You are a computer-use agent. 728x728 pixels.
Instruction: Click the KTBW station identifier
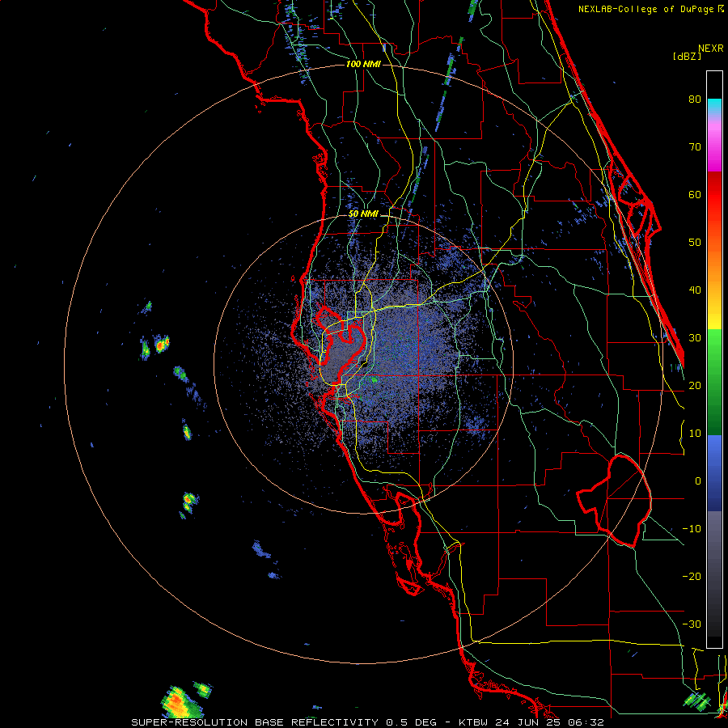tap(473, 722)
